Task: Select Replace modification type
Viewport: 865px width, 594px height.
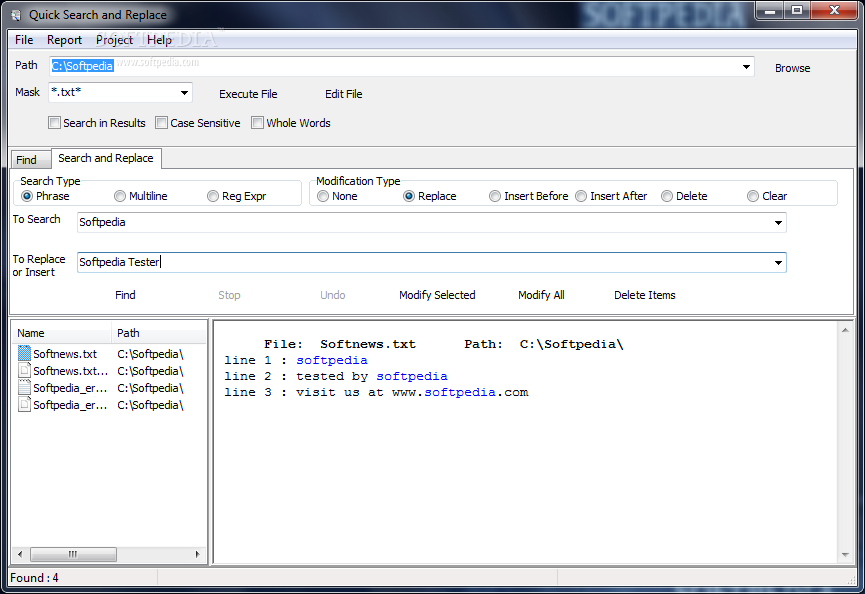Action: 409,196
